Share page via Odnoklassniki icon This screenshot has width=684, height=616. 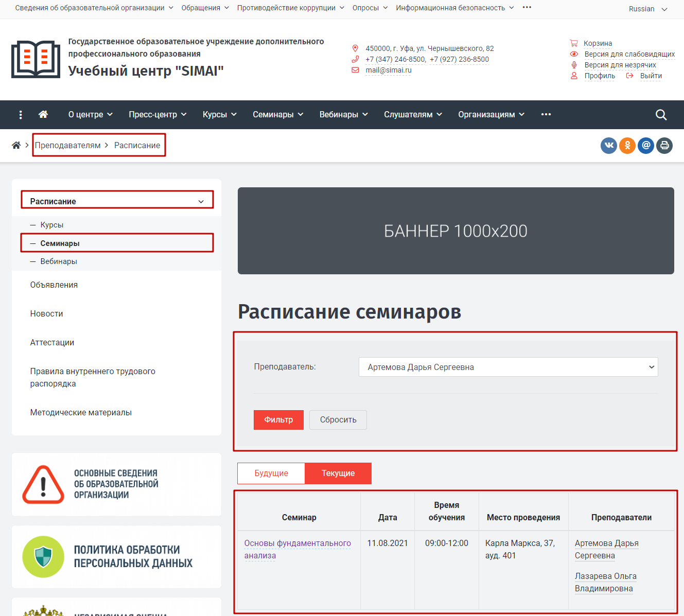(x=627, y=145)
